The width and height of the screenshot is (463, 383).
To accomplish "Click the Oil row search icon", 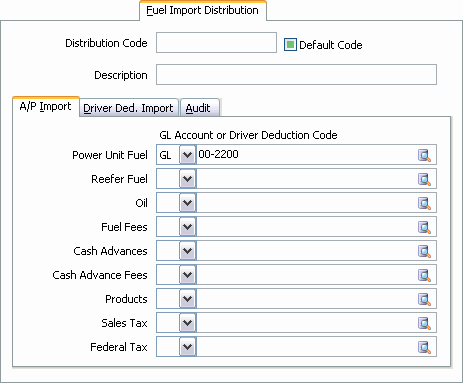I will [x=424, y=203].
